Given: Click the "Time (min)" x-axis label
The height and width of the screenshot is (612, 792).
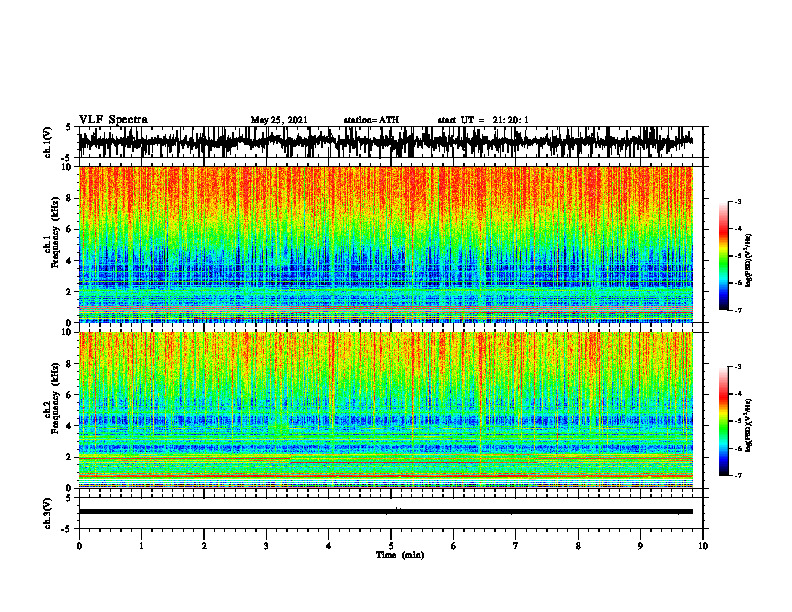Looking at the screenshot, I should pos(400,555).
